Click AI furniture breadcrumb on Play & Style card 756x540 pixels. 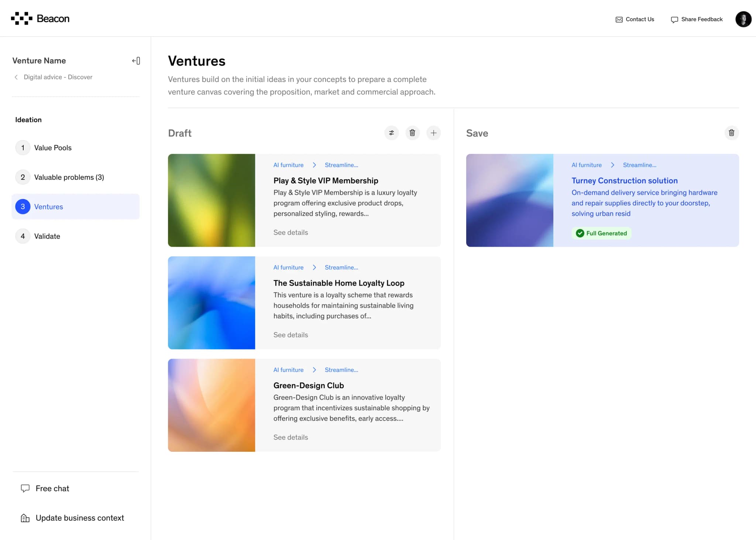(x=288, y=165)
